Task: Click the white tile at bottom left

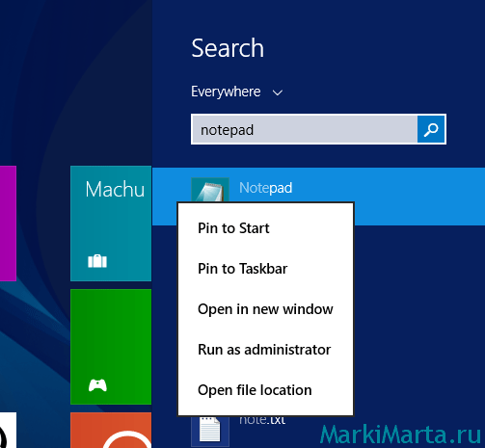Action: point(8,430)
